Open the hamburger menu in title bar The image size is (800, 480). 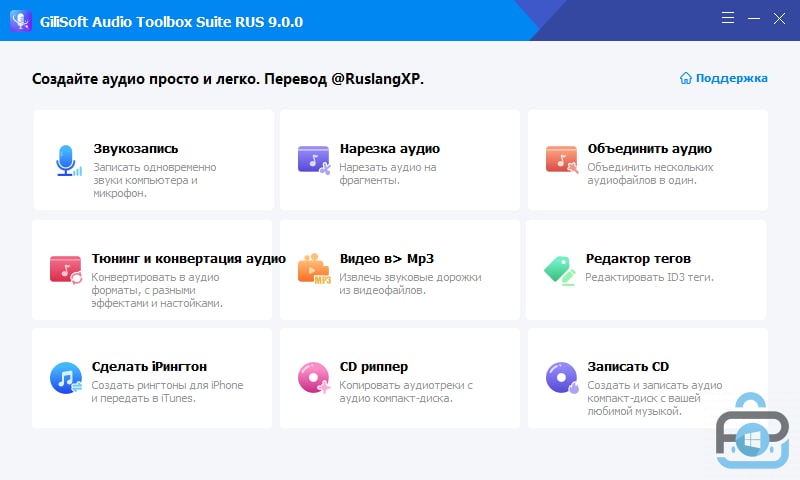(x=728, y=18)
